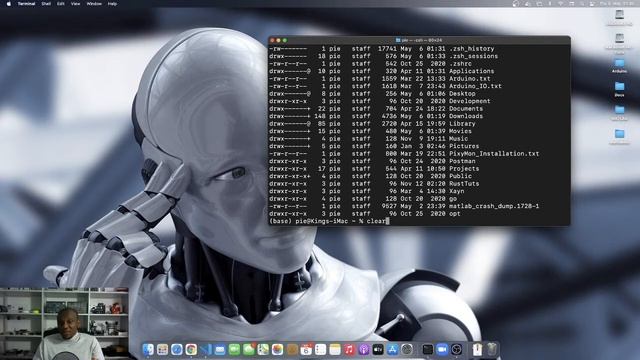Click 'Development' in the Terminal listing
Screen dimensions: 640x360
click(470, 101)
